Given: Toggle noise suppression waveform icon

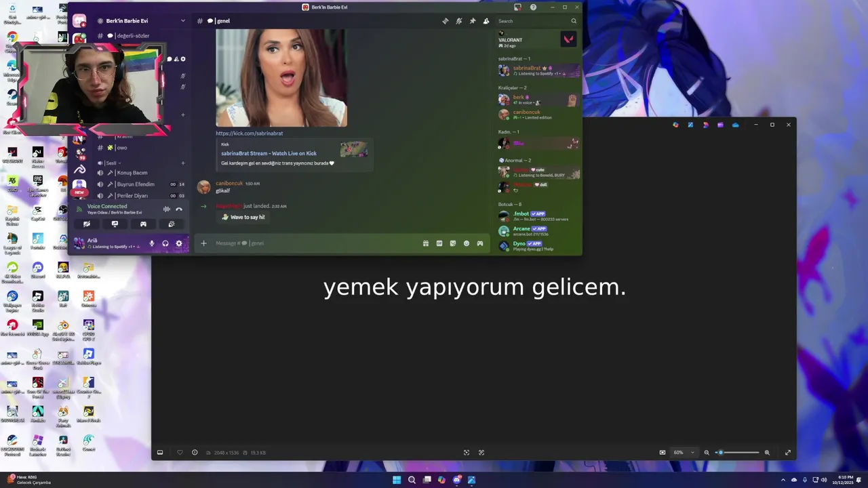Looking at the screenshot, I should coord(167,209).
